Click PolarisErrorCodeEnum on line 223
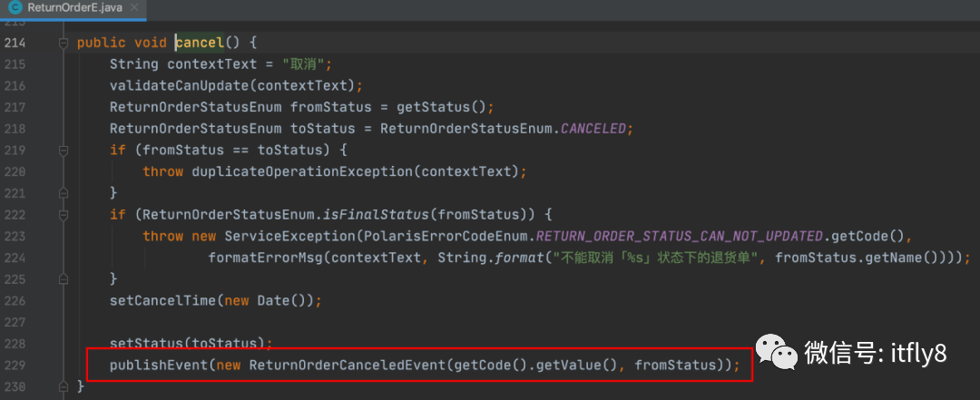This screenshot has height=400, width=980. [446, 236]
